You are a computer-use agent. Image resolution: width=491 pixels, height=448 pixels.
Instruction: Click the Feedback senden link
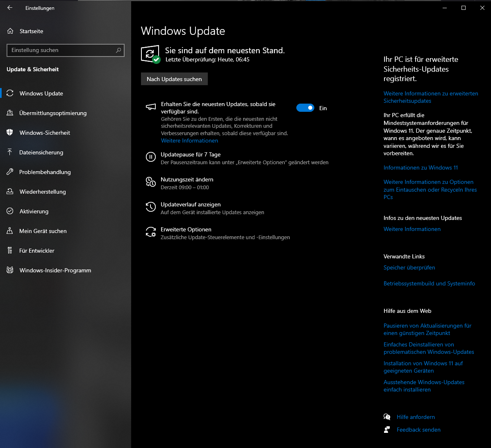(418, 430)
